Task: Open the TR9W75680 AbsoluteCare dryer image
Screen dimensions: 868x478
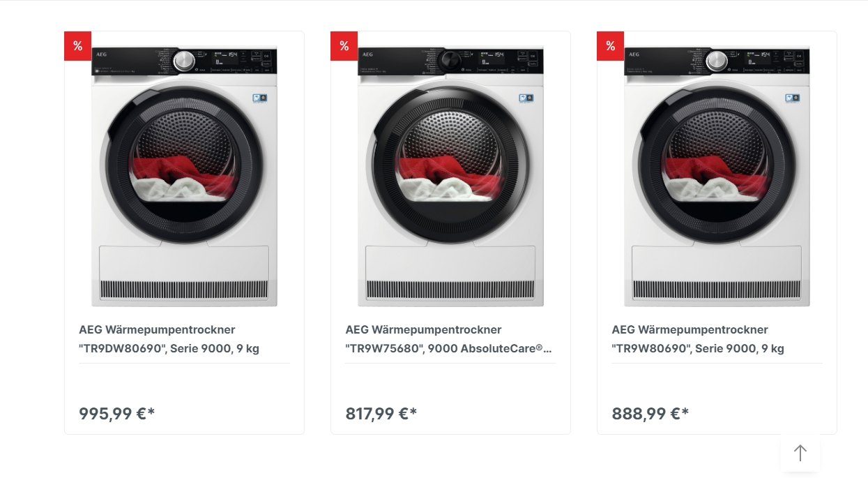Action: [450, 177]
